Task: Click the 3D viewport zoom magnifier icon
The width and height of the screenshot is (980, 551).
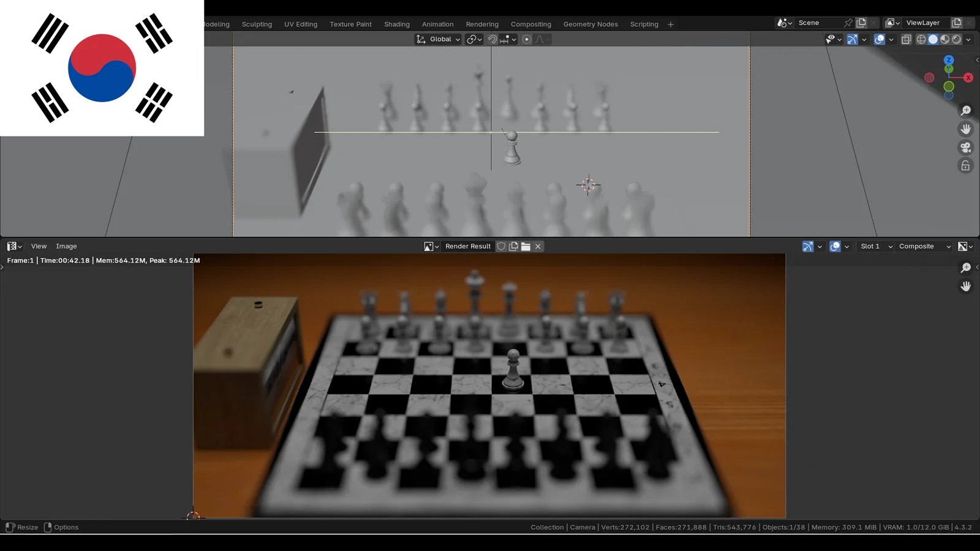Action: pyautogui.click(x=965, y=111)
